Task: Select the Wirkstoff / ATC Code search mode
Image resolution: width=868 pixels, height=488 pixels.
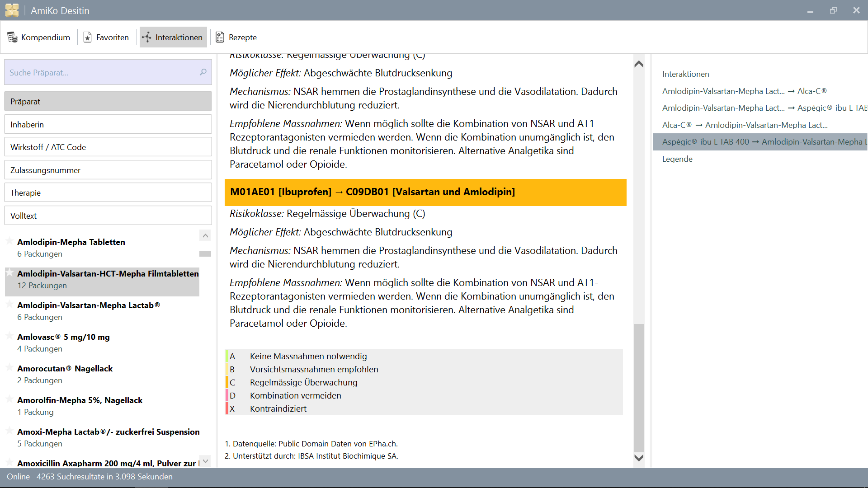Action: coord(108,147)
